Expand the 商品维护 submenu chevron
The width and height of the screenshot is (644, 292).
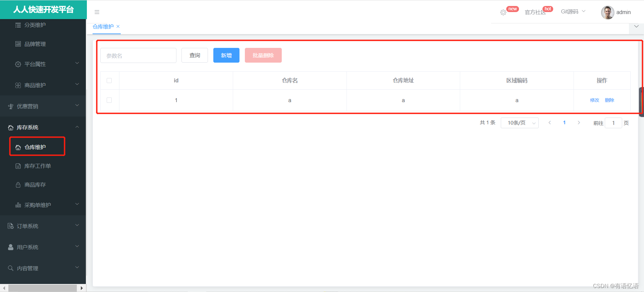coord(77,84)
